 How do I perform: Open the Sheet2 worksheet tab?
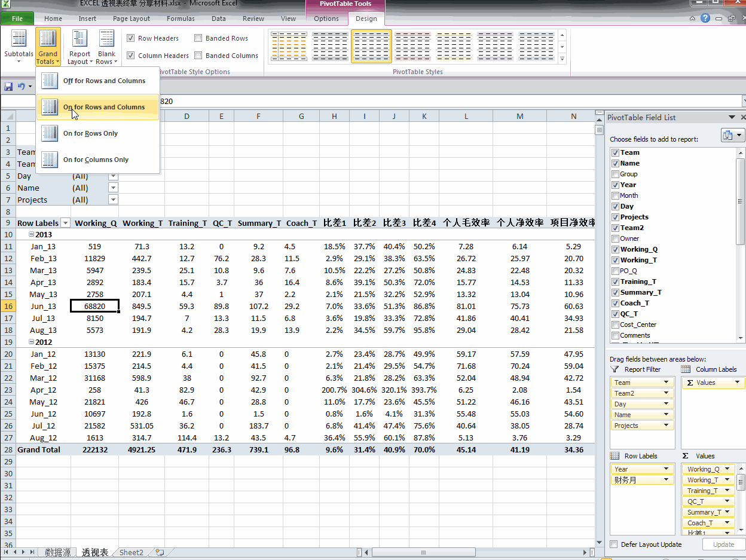point(130,552)
